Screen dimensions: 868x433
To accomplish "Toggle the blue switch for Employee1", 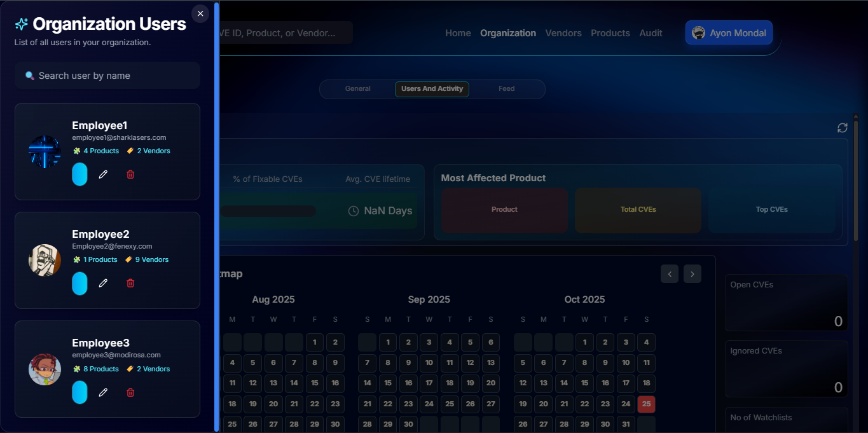I will 79,174.
